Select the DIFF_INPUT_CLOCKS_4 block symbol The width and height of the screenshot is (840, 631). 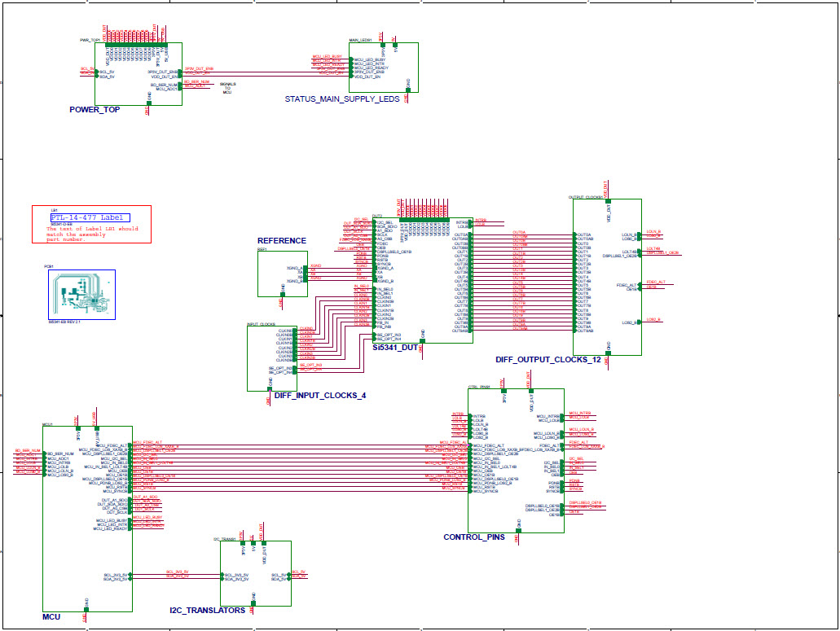pos(273,358)
